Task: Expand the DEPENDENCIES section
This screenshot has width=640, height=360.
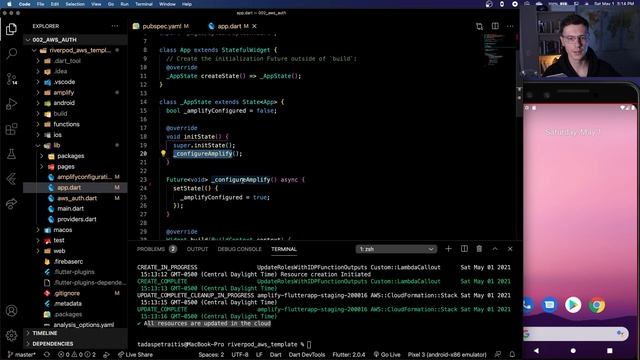Action: click(76, 344)
